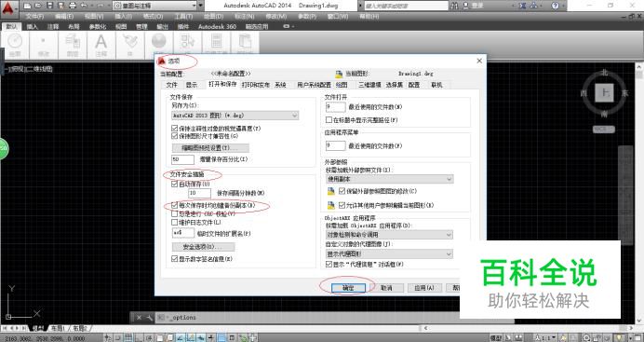Toggle 允许其他用户参照编辑当前图形 checkbox
Screen dimensions: 644x342
tap(342, 205)
